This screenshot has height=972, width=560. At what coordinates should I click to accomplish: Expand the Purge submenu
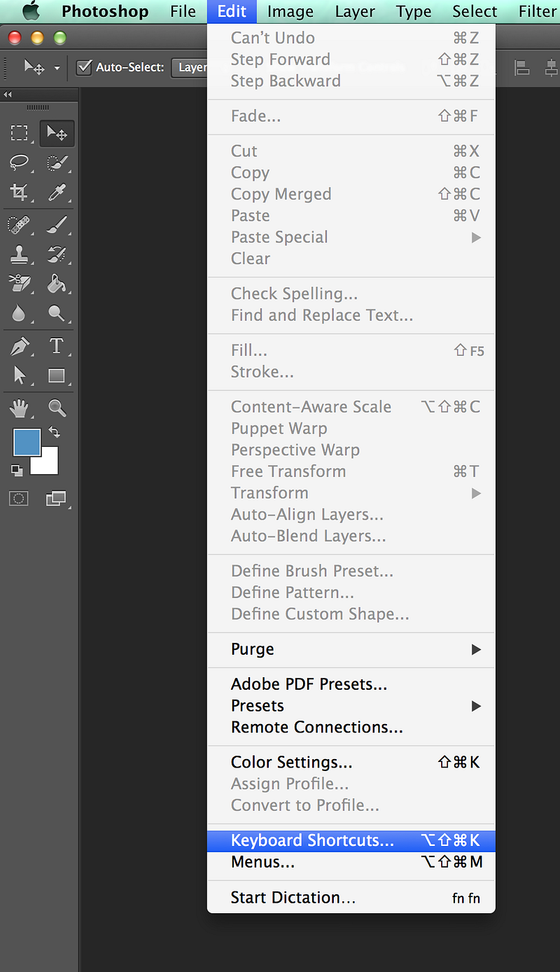coord(351,649)
